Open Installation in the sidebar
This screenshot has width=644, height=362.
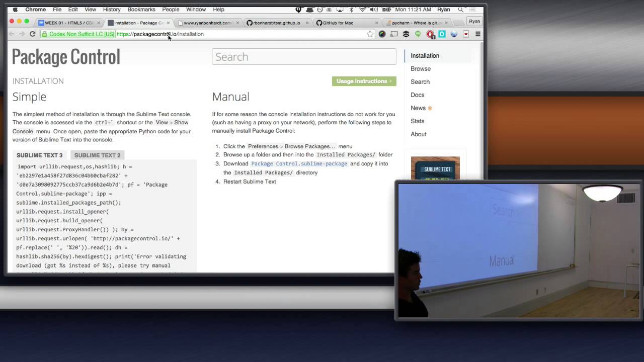425,56
